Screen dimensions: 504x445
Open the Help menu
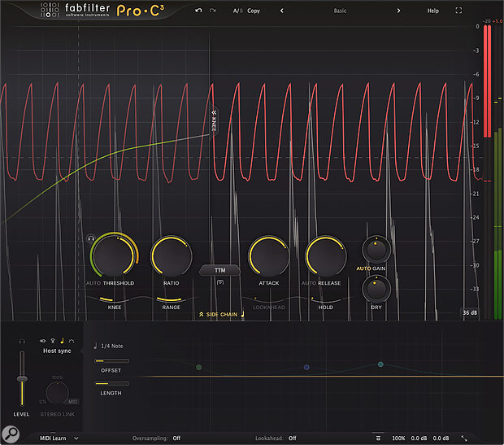[432, 11]
